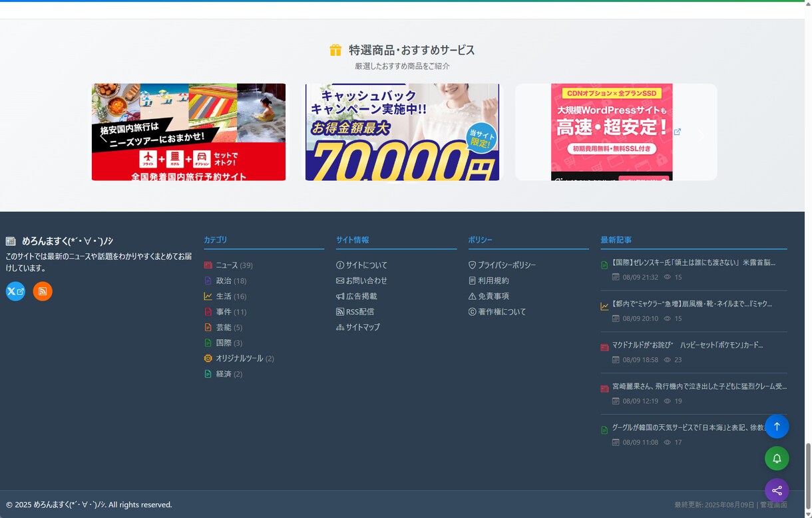
Task: Click the プライバシーポリシー shield icon
Action: pyautogui.click(x=473, y=265)
